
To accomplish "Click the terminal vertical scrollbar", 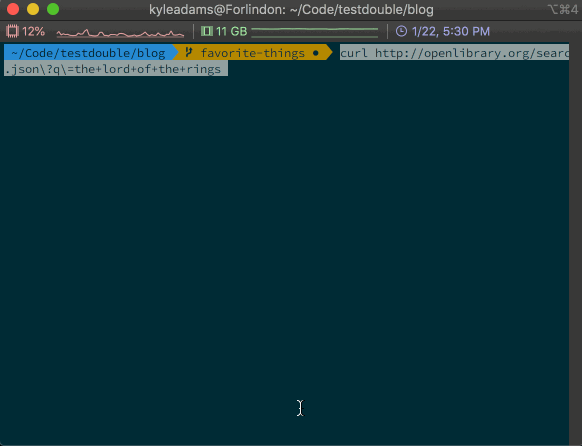I will [575, 244].
